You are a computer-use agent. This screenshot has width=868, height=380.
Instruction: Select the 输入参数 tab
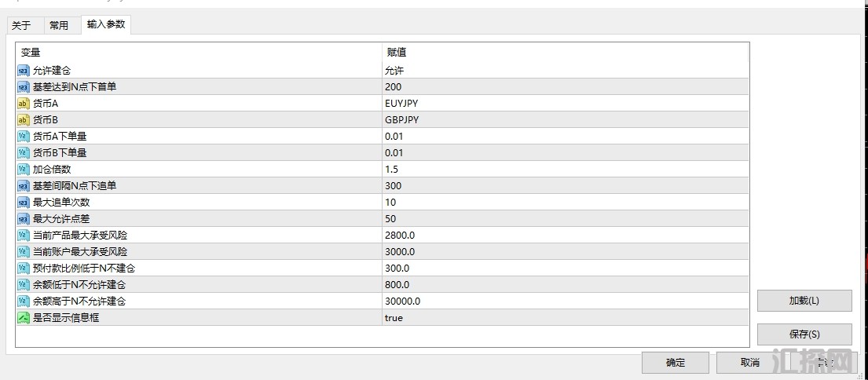[106, 24]
